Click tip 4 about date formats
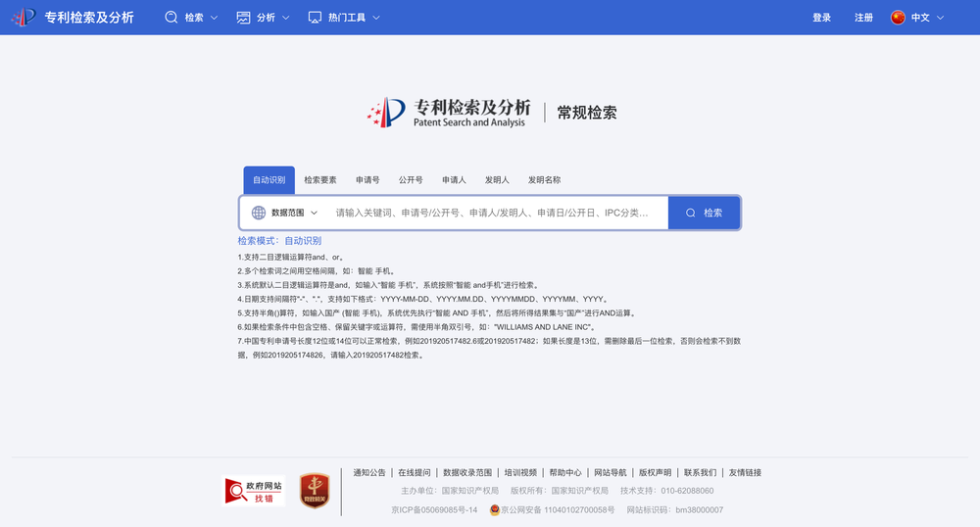The width and height of the screenshot is (980, 527). [x=423, y=299]
